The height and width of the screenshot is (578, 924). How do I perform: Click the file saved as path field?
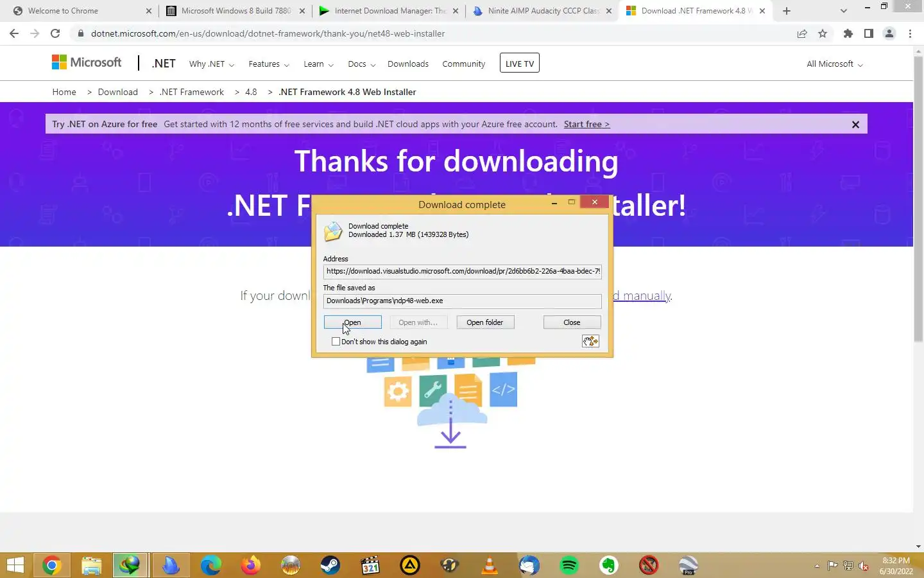462,301
